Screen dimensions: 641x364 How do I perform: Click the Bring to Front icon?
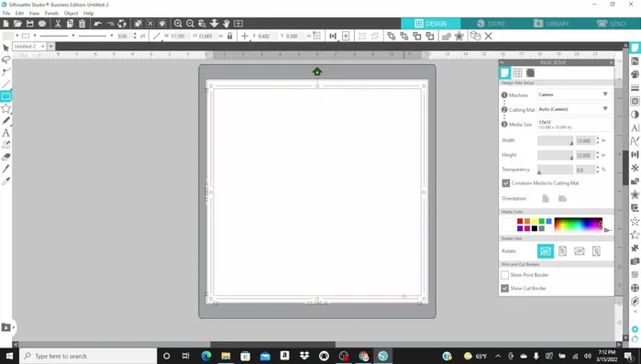391,36
